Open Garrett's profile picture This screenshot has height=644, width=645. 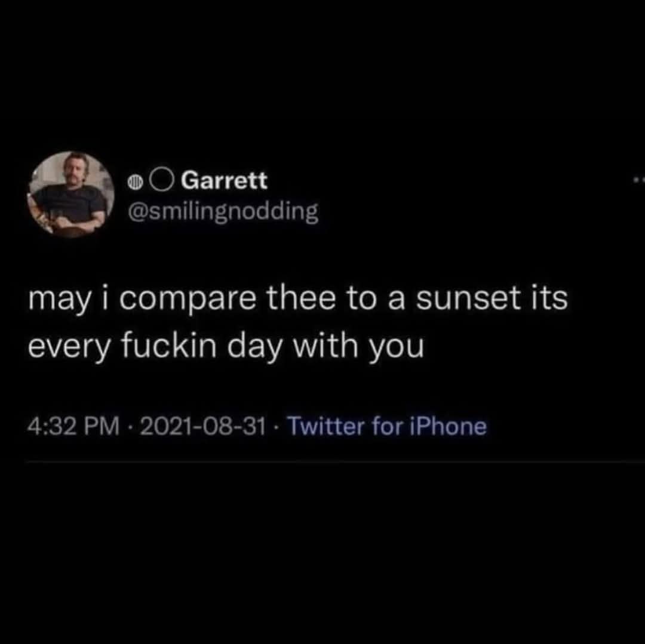pos(71,195)
